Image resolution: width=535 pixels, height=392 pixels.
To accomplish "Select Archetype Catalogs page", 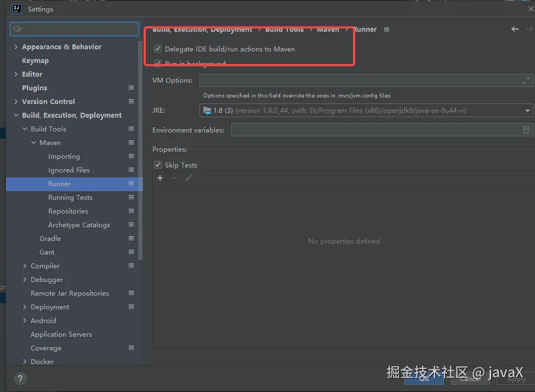I will pos(79,224).
